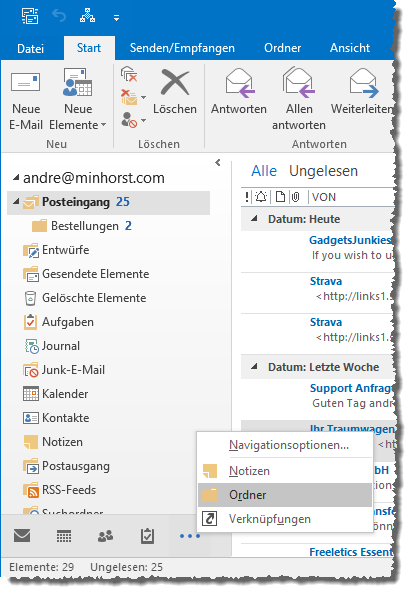Click the Antworten reply icon

pyautogui.click(x=239, y=82)
